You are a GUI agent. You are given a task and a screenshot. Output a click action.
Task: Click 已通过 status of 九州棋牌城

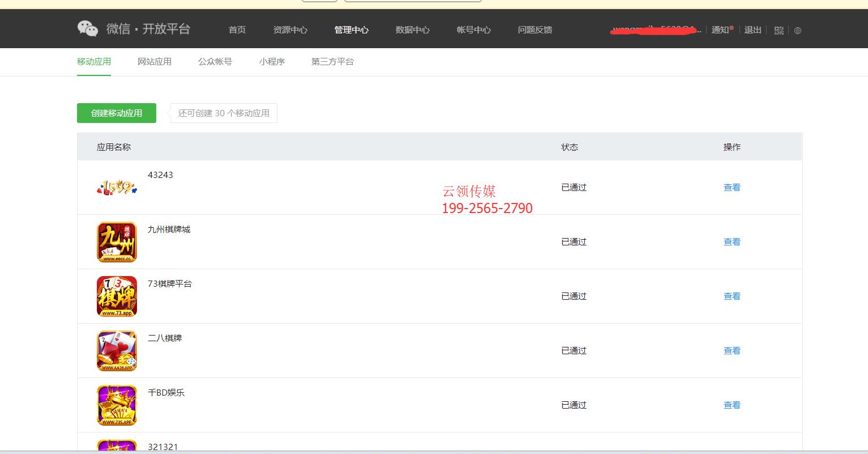[x=574, y=242]
